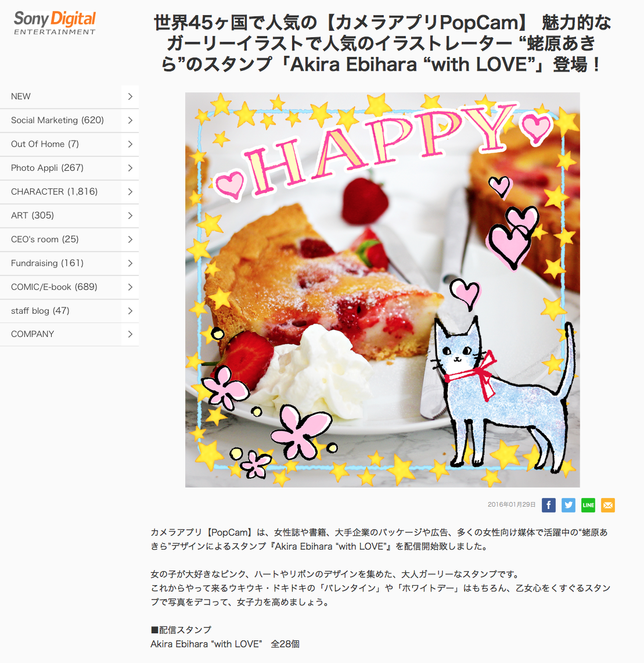This screenshot has height=663, width=644.
Task: Email article using orange envelope icon
Action: [607, 505]
